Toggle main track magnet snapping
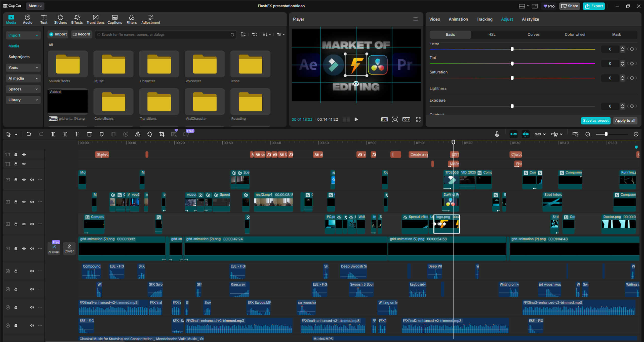This screenshot has height=342, width=644. tap(513, 134)
